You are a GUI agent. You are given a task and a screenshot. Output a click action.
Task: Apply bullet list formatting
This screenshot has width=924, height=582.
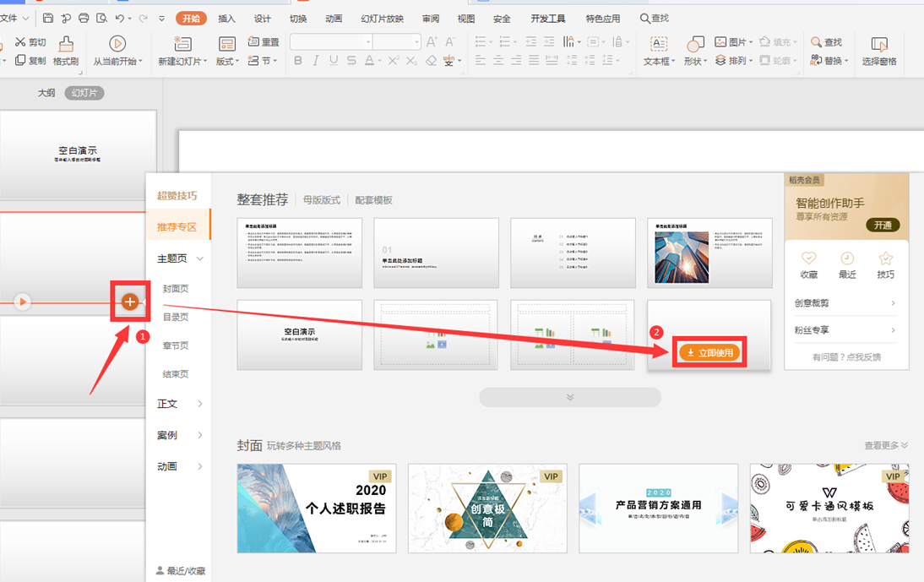(481, 42)
